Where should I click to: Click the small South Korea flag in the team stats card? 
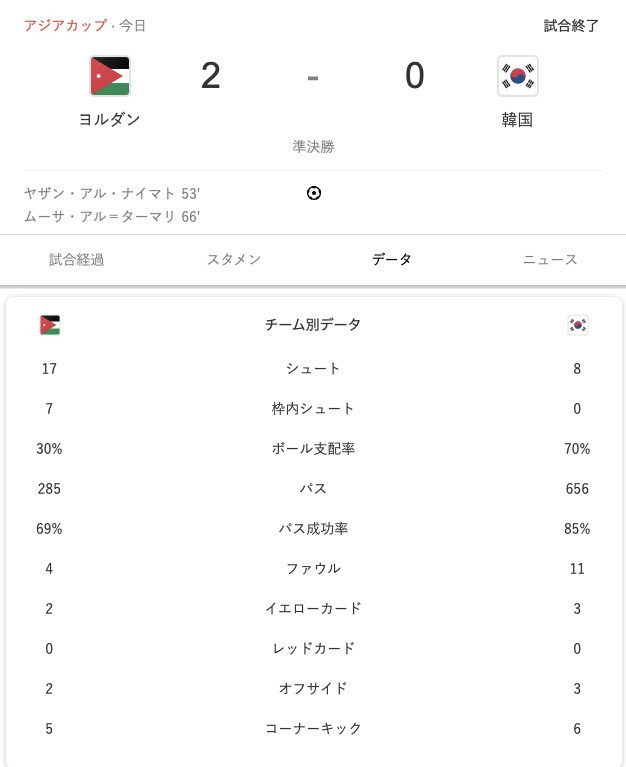[578, 325]
